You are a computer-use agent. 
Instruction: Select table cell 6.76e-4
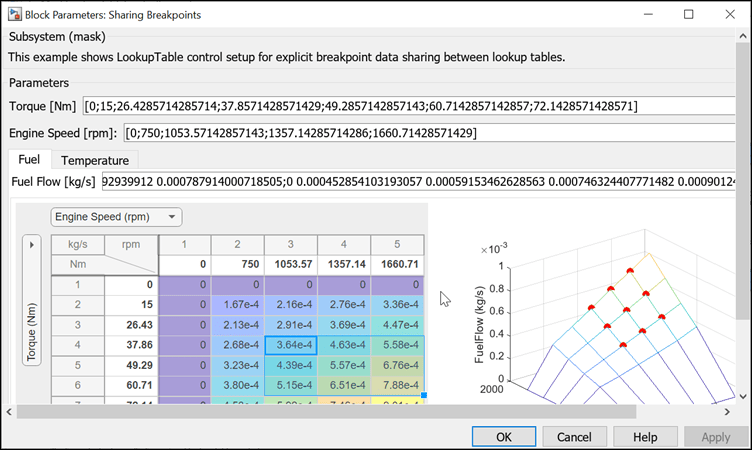point(397,365)
